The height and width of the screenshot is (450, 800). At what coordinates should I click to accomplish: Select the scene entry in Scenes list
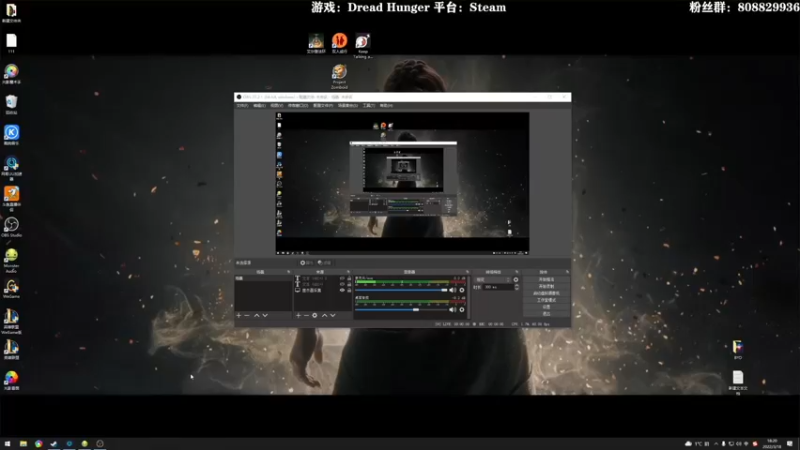(263, 278)
